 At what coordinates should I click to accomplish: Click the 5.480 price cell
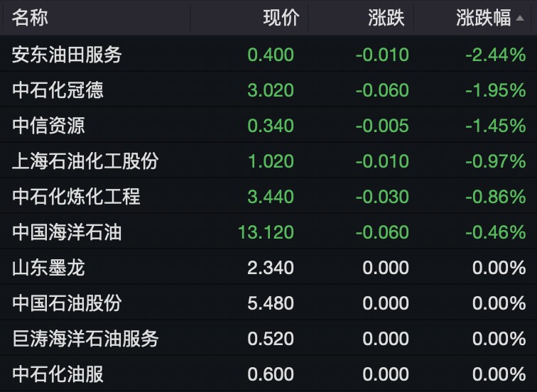tap(271, 303)
